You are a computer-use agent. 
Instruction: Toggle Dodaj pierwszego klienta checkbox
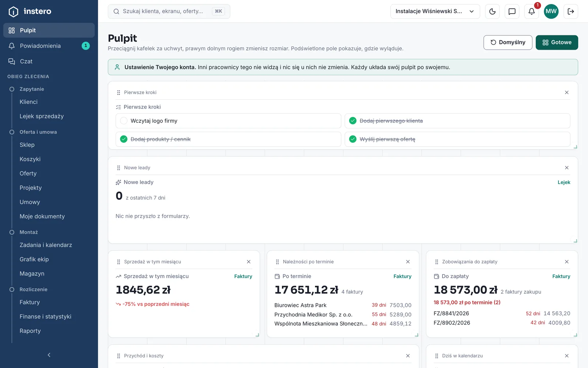[x=353, y=121]
